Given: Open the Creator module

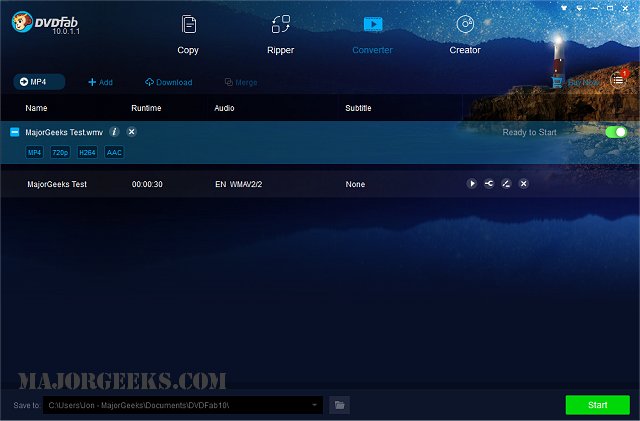Looking at the screenshot, I should 465,35.
